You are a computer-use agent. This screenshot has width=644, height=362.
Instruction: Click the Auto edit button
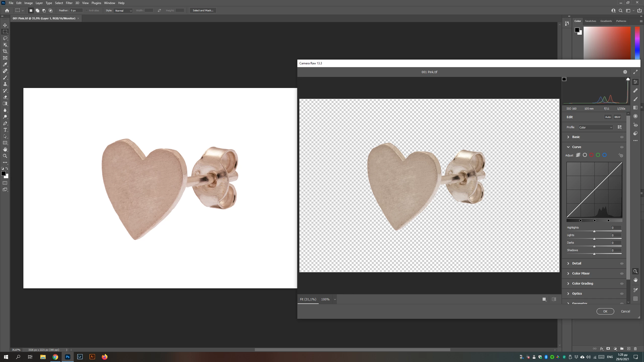[x=608, y=117]
